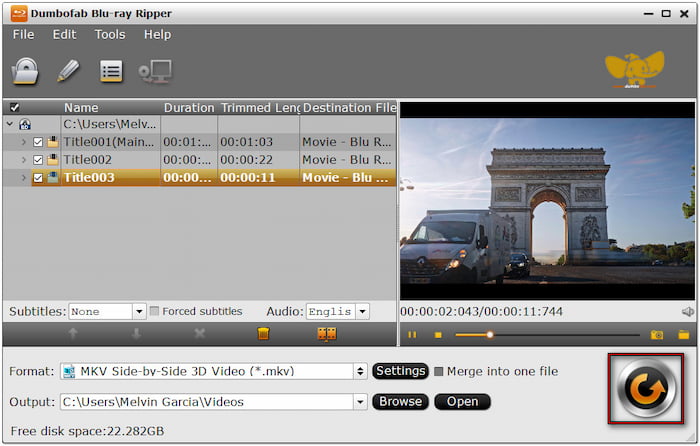Click the MKV format icon in Format field
The width and height of the screenshot is (700, 446).
tap(69, 371)
